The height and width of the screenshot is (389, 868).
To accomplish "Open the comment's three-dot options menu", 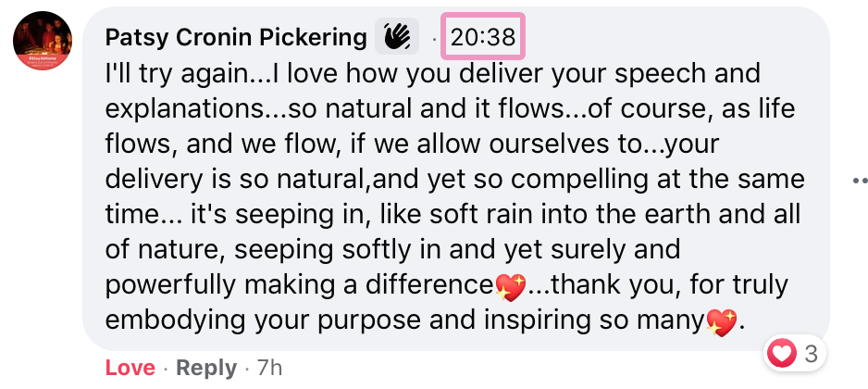I will click(x=860, y=181).
